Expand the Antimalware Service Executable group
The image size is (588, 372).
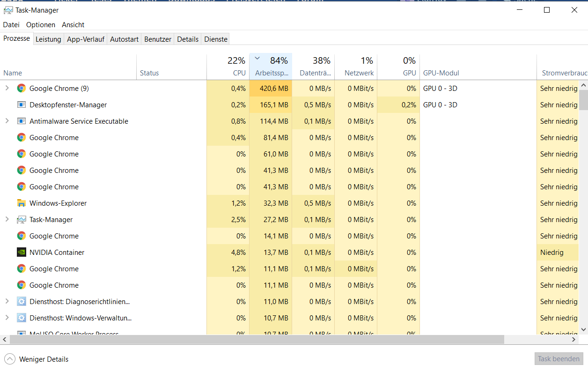7,121
